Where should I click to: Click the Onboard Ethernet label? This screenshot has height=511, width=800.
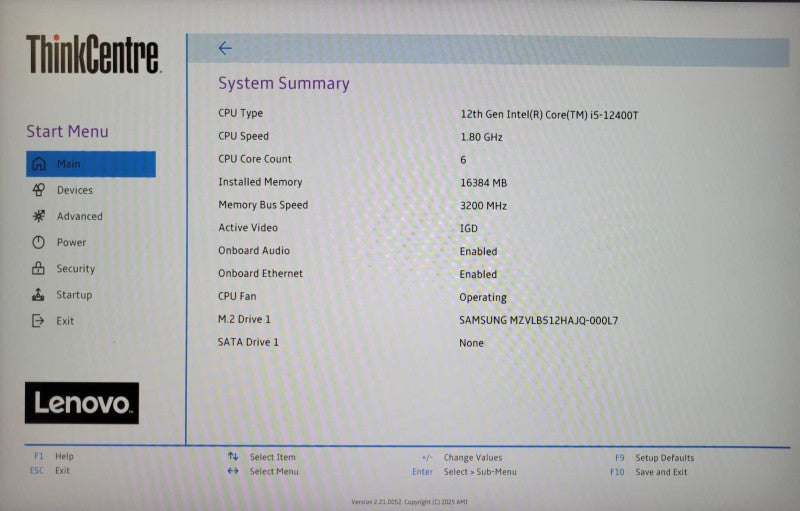(x=260, y=273)
